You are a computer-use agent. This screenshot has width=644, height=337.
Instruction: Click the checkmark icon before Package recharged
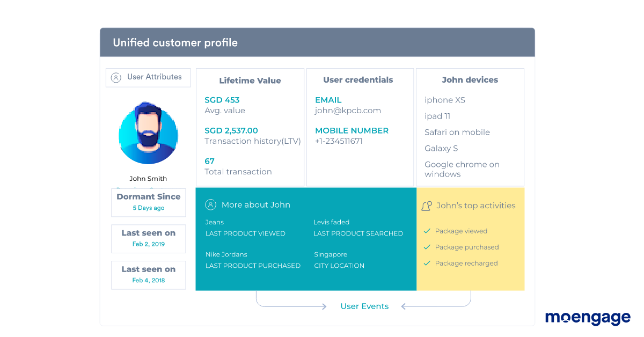(x=427, y=263)
